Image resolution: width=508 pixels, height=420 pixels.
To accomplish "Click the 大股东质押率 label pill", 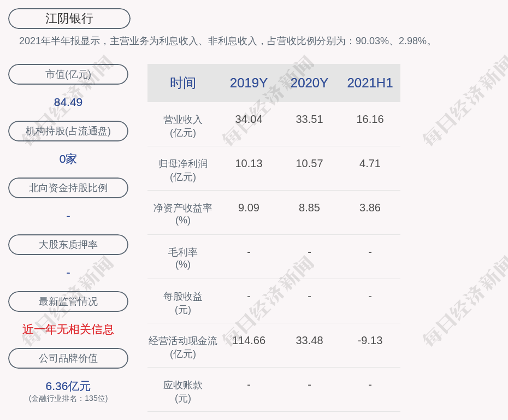I will [68, 245].
